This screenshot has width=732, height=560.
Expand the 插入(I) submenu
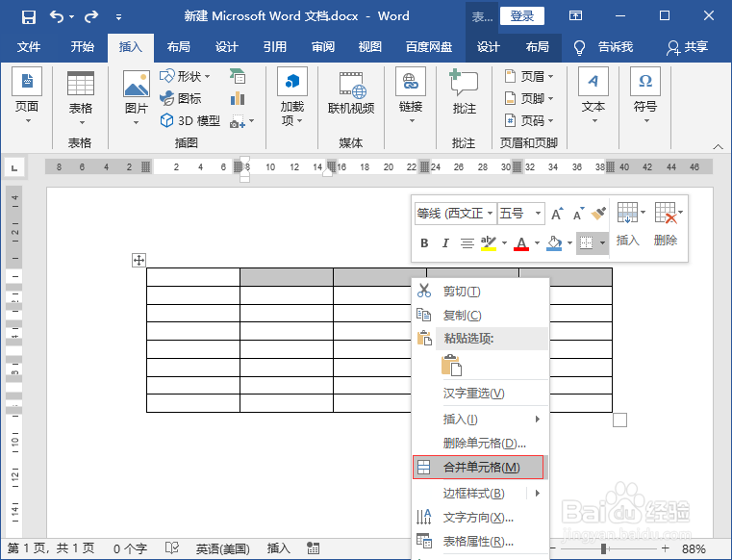click(480, 419)
